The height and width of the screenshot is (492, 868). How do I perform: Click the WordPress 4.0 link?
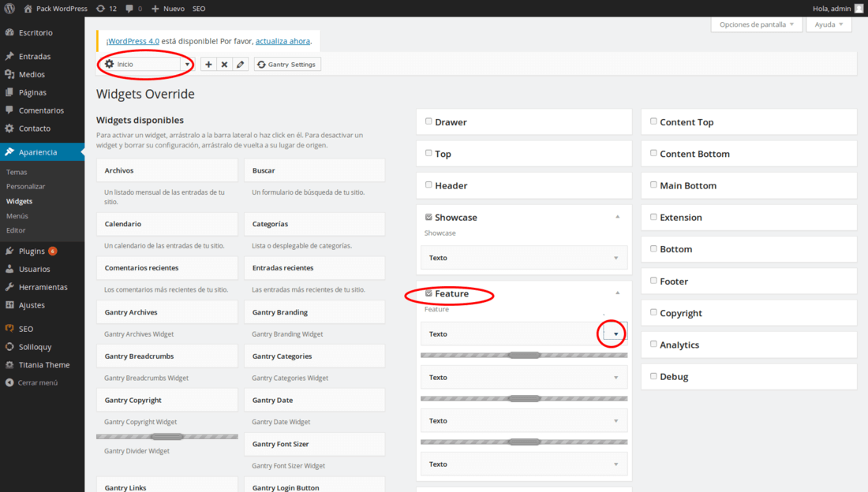133,41
